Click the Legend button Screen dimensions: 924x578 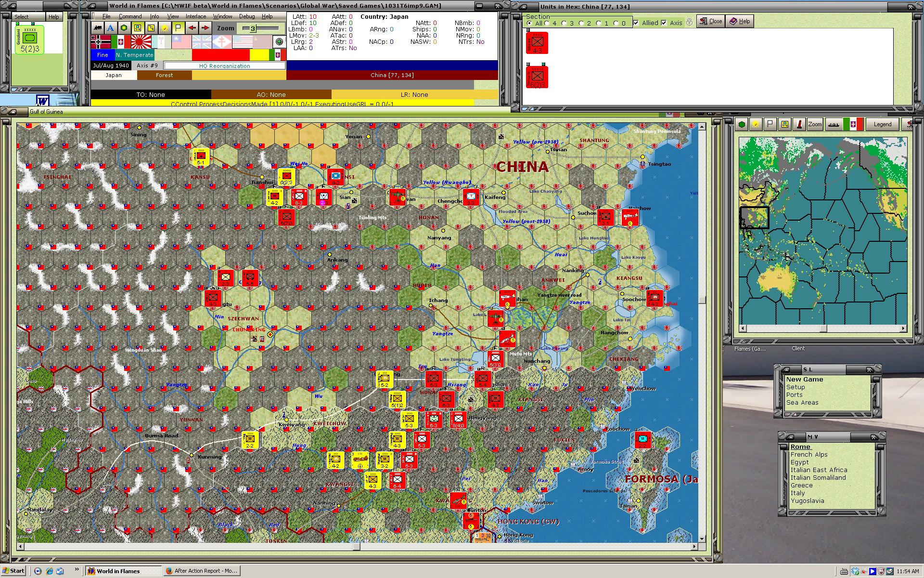click(883, 124)
